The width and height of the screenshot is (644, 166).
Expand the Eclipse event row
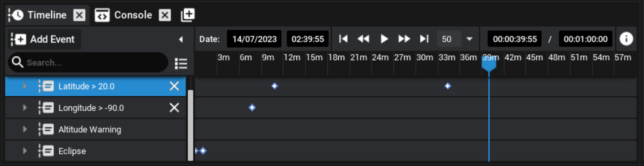tap(25, 151)
